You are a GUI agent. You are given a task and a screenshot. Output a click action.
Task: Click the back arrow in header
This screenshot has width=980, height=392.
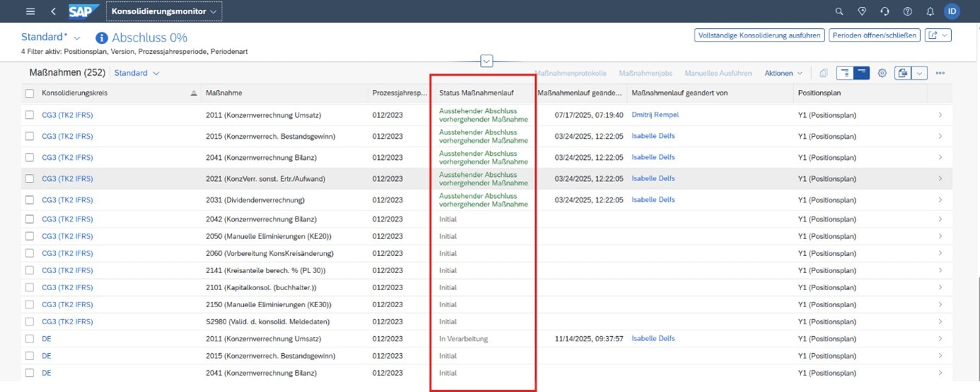53,11
